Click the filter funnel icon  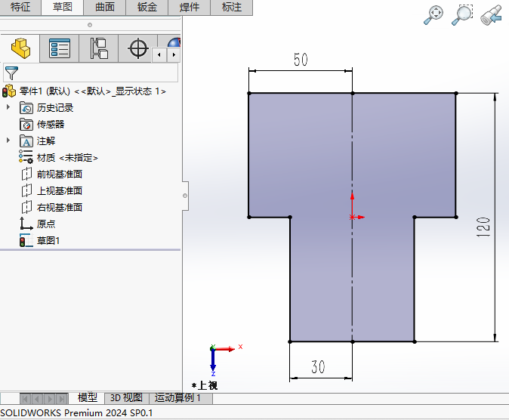[x=11, y=73]
